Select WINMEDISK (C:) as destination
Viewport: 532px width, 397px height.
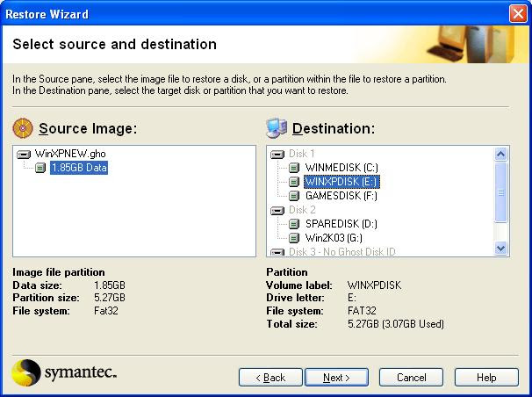pyautogui.click(x=341, y=168)
